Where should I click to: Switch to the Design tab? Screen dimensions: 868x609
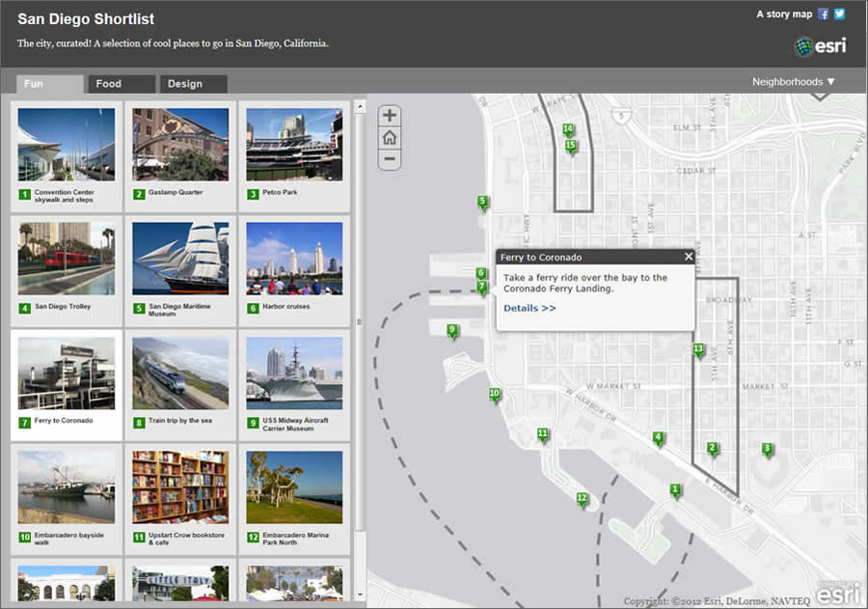(194, 84)
